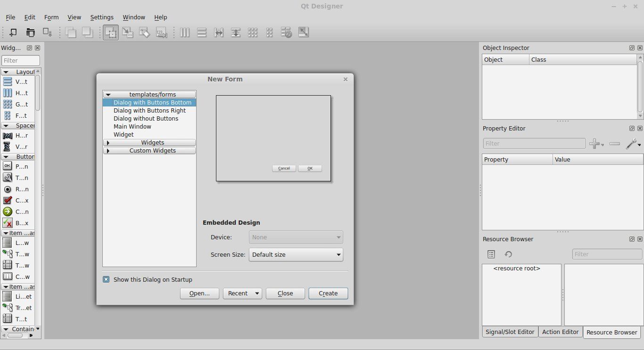Open the Edit Resources icon in Resource Browser
Viewport: 644px width, 350px height.
click(491, 254)
